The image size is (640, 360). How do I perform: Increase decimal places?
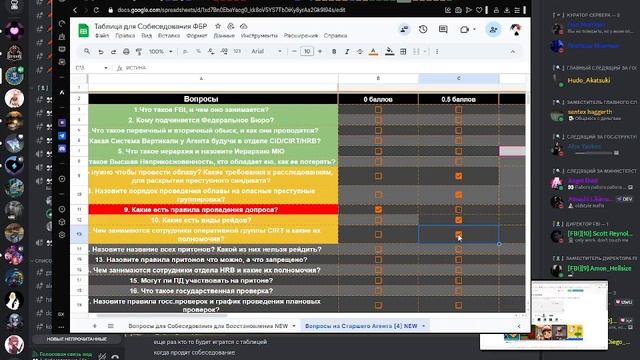(x=224, y=51)
